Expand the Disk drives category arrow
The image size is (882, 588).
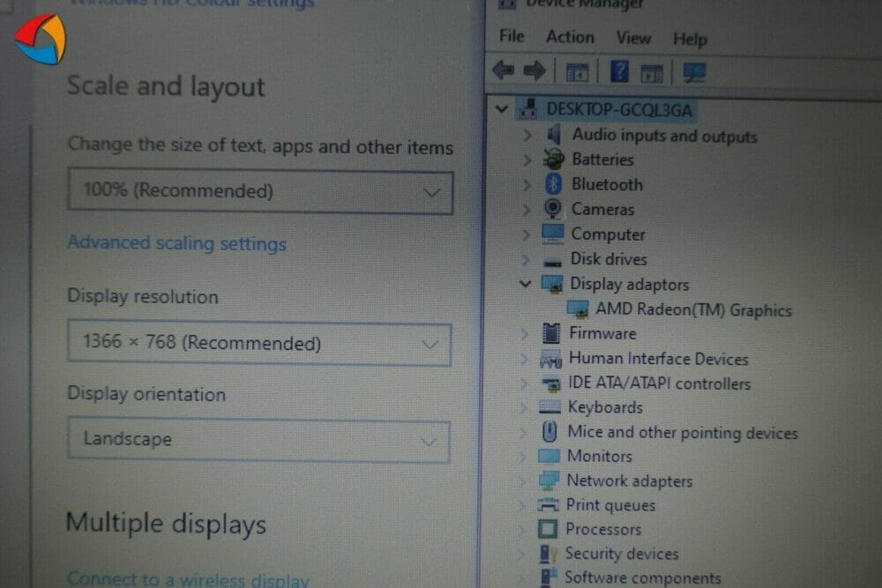tap(526, 259)
